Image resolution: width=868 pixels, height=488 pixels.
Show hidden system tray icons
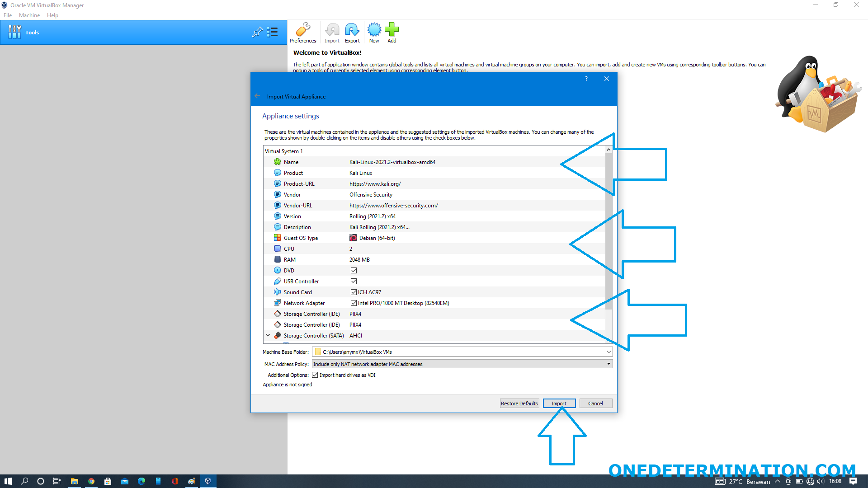click(778, 481)
